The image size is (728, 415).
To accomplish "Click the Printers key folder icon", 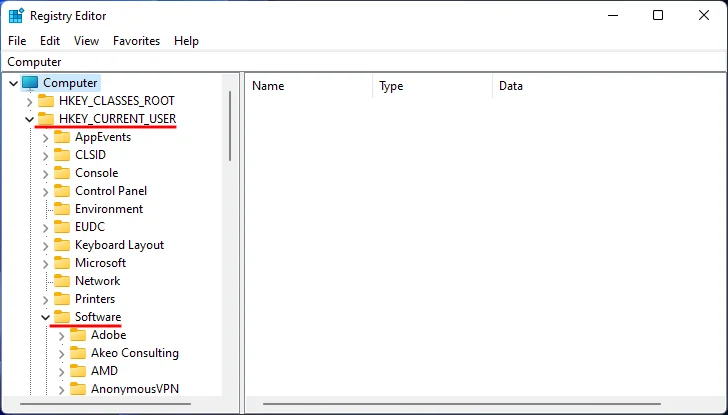I will coord(62,299).
